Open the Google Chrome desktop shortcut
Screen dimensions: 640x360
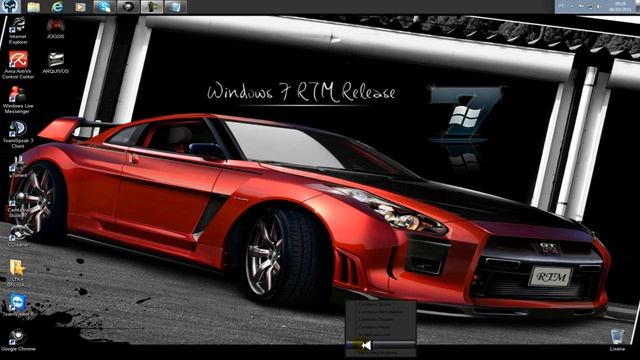[18, 340]
